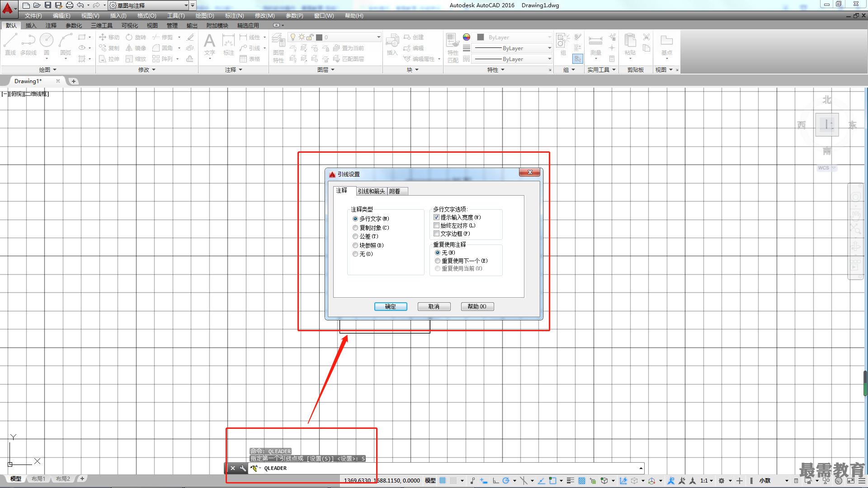This screenshot has width=868, height=488.
Task: Click the object color wheel swatch
Action: (467, 37)
